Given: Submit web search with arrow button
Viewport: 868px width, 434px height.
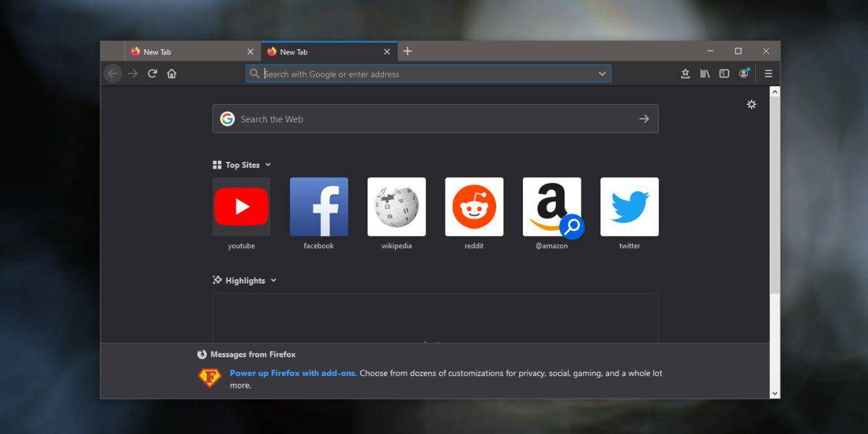Looking at the screenshot, I should click(x=644, y=119).
